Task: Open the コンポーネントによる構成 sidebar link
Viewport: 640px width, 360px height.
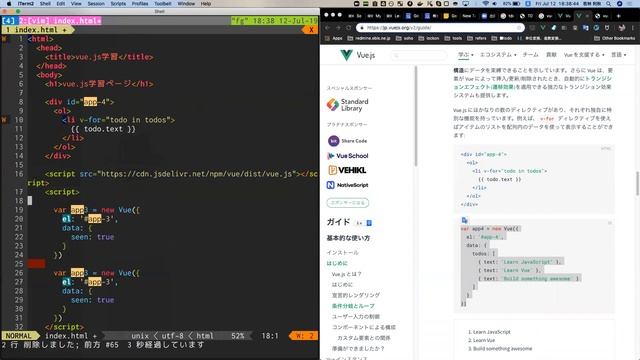Action: coord(364,327)
